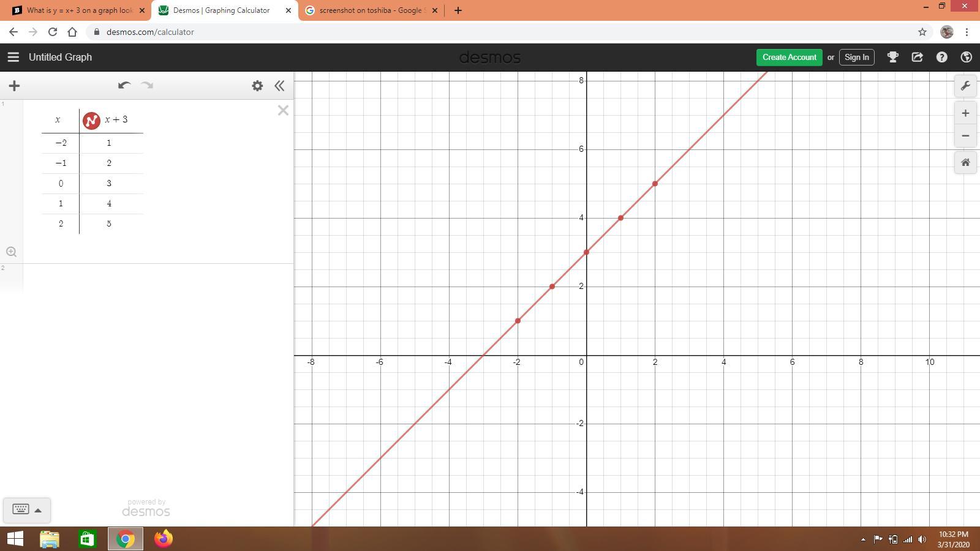Open the language globe menu
This screenshot has height=551, width=980.
click(966, 57)
